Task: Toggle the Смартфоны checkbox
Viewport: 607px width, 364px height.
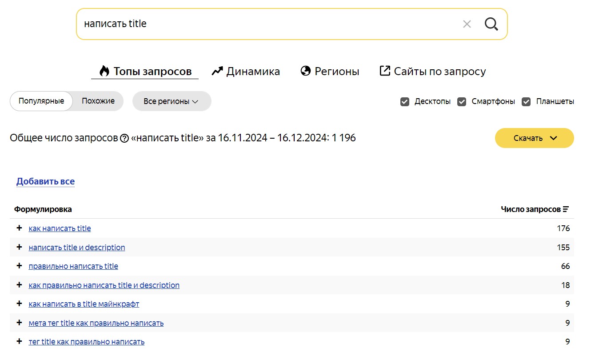Action: pyautogui.click(x=462, y=101)
